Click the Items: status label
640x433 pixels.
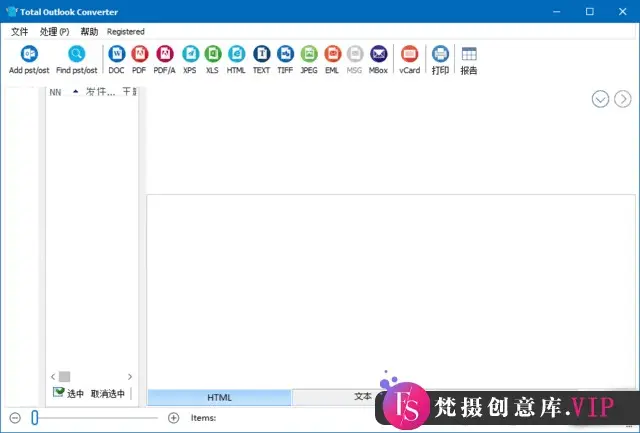(x=203, y=418)
